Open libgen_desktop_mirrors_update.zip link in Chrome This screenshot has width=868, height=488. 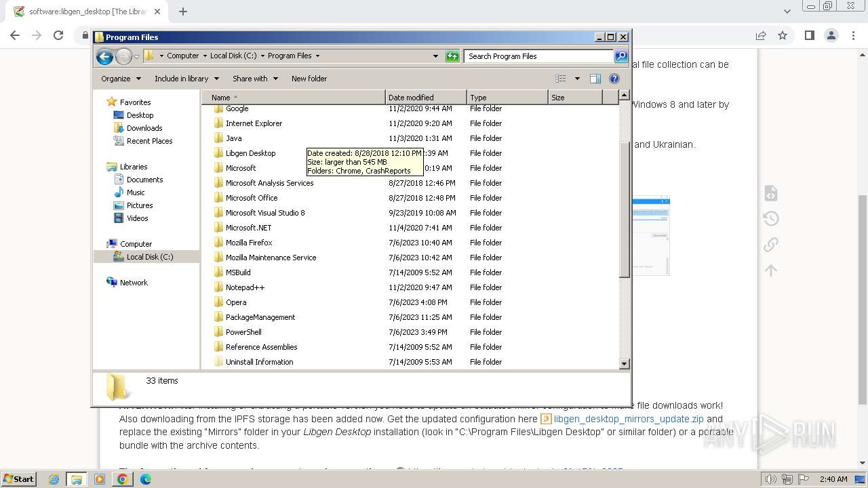point(629,419)
